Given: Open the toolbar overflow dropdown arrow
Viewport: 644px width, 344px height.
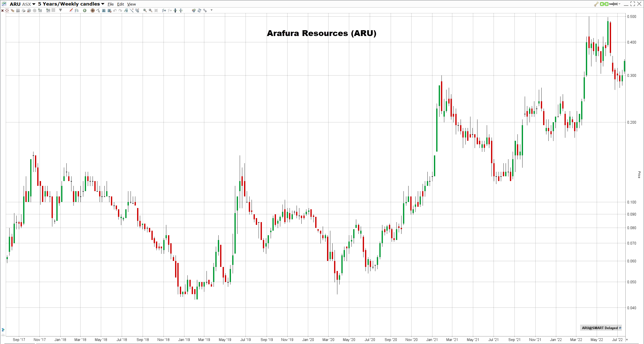Looking at the screenshot, I should (x=212, y=10).
